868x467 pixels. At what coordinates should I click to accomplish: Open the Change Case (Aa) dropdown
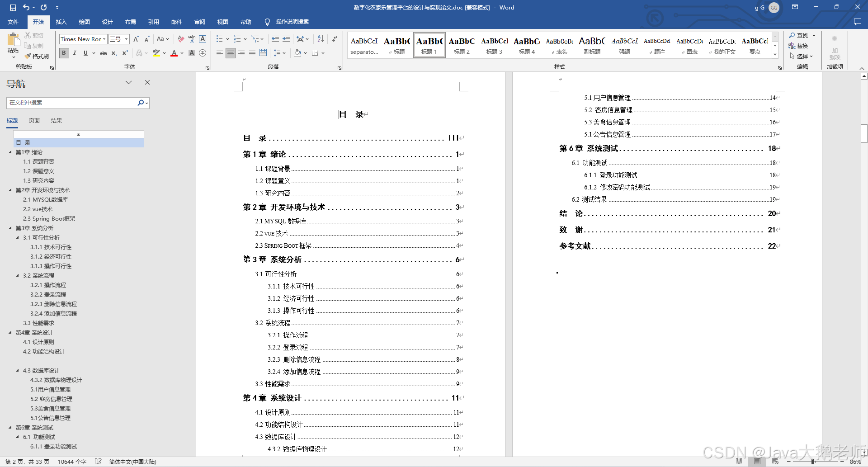[162, 39]
